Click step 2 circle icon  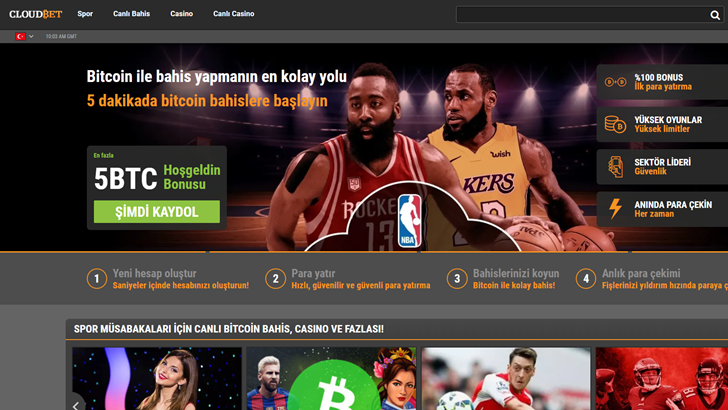click(x=275, y=279)
